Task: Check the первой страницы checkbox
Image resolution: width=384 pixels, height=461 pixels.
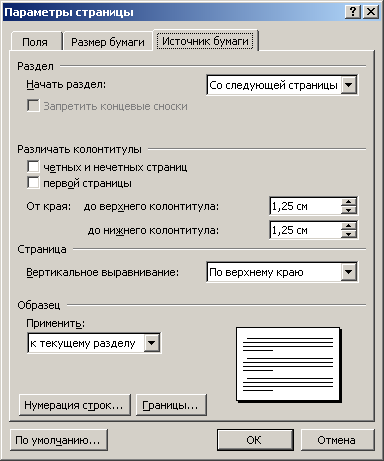Action: (x=33, y=183)
